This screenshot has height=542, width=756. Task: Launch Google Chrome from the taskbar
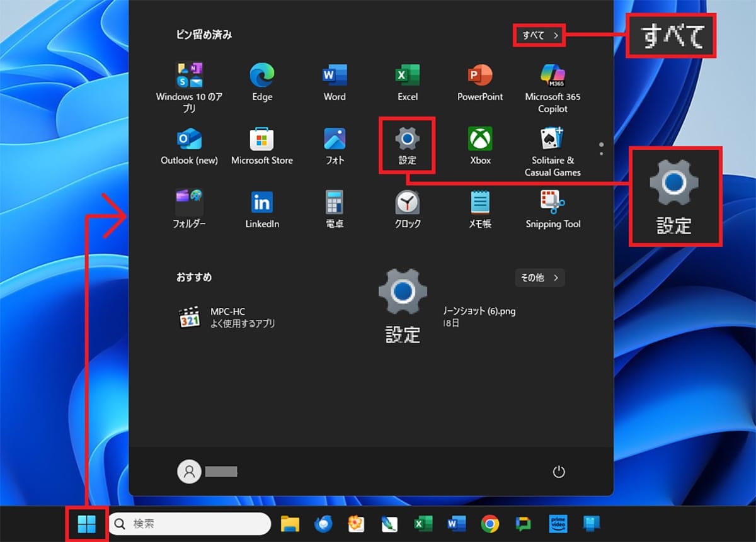click(490, 524)
